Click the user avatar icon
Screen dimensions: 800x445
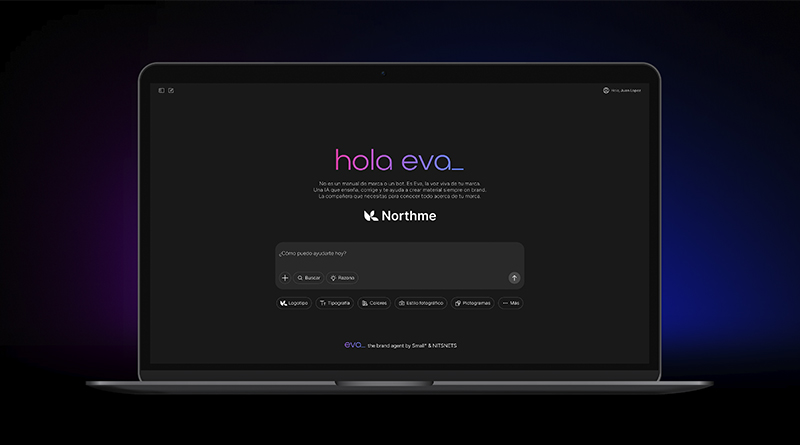606,90
